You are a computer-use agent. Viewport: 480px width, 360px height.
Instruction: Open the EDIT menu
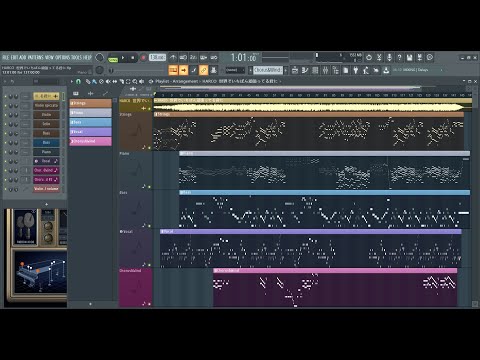coord(14,57)
